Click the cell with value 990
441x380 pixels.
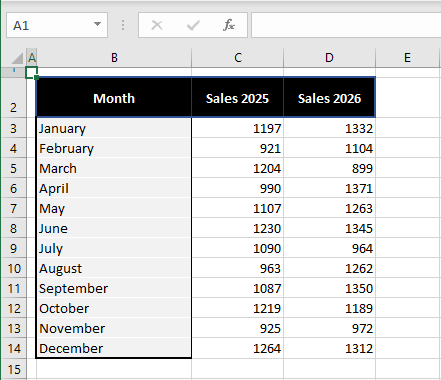click(238, 188)
